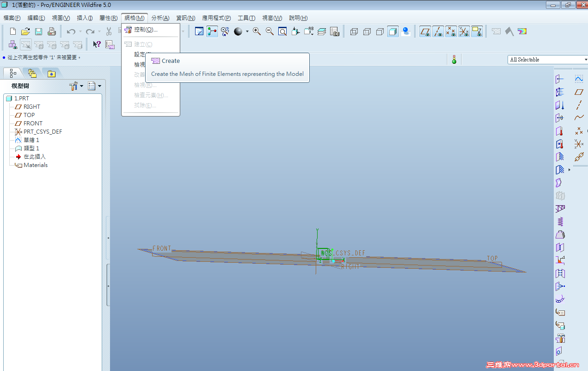Click the beam truss icon in right toolbar

click(560, 209)
